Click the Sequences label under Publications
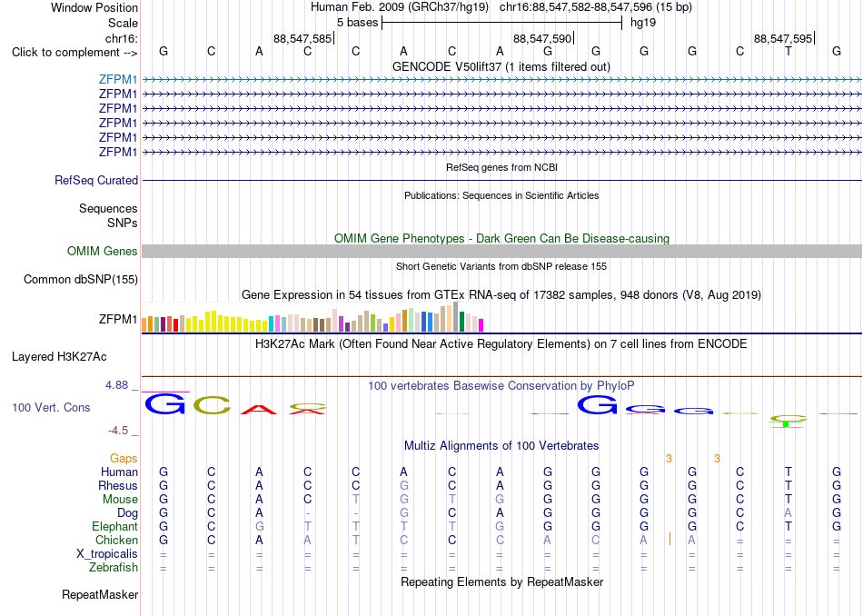 [x=108, y=209]
